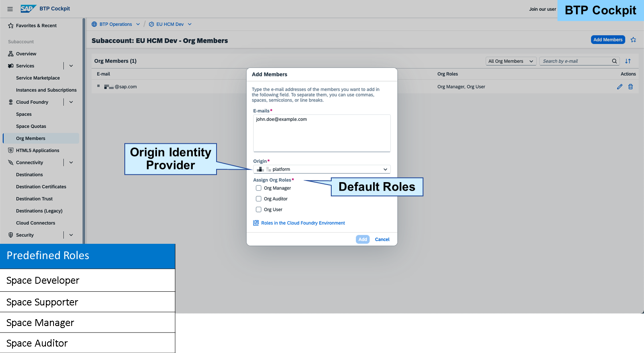Viewport: 644px width, 353px height.
Task: Collapse the Services section
Action: (x=71, y=66)
